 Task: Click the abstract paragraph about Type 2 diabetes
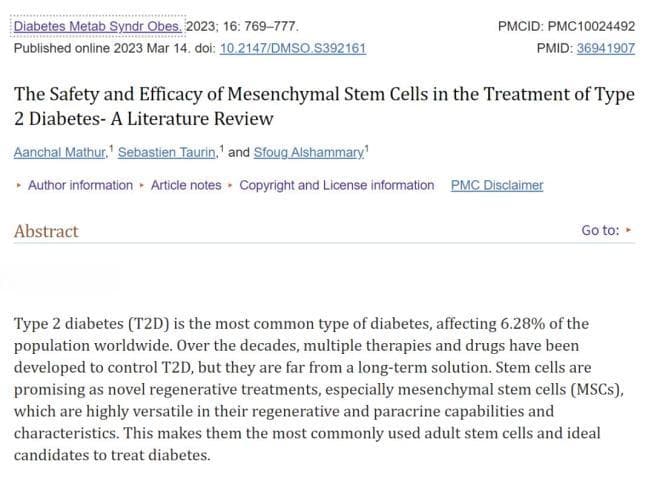pyautogui.click(x=319, y=389)
